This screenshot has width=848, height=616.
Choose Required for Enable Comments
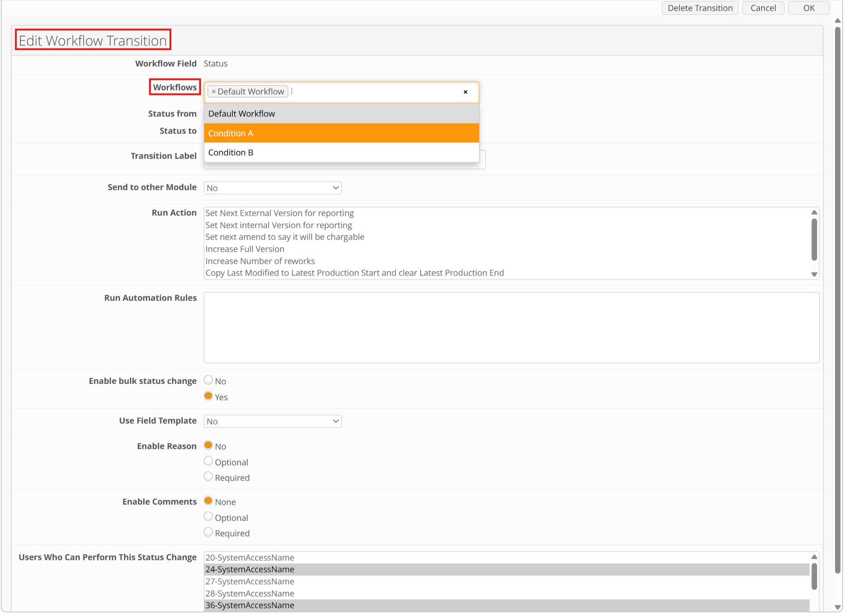(x=208, y=532)
